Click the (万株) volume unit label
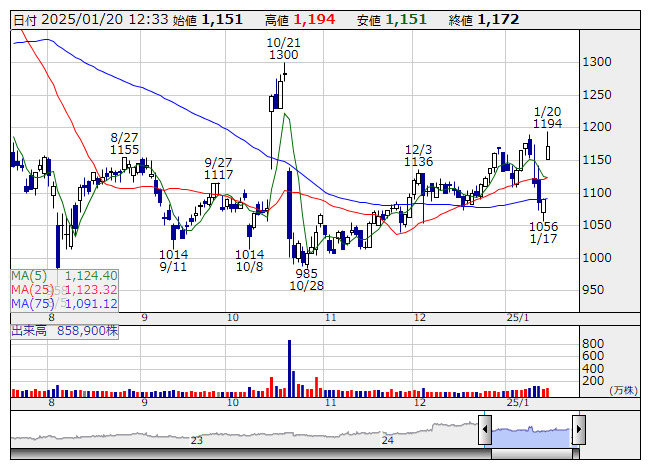Image resolution: width=653 pixels, height=470 pixels. (x=623, y=390)
